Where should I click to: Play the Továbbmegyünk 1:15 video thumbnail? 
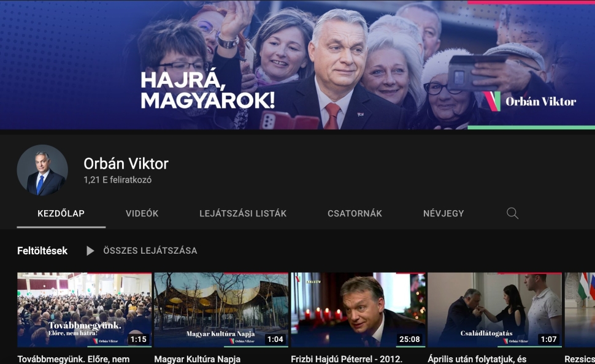pos(84,310)
